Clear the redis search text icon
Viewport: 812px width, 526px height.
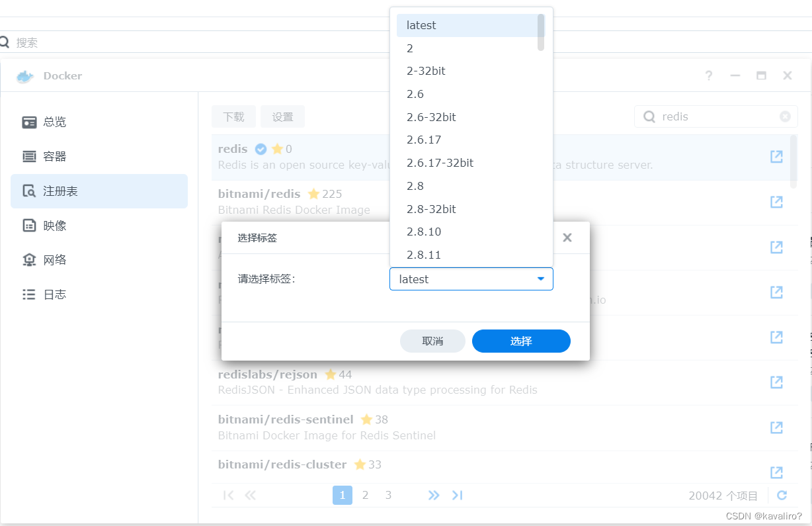tap(785, 116)
